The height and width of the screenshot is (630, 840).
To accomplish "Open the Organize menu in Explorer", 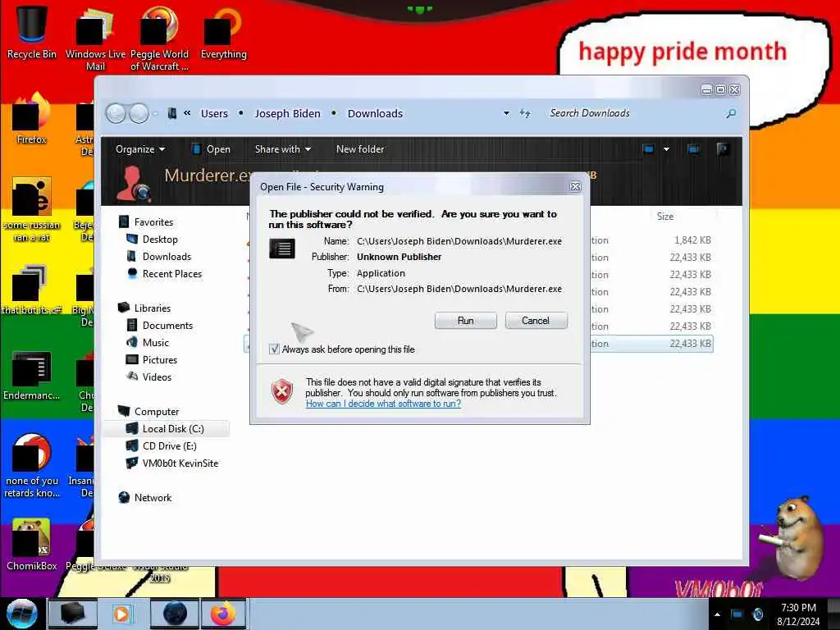I will click(x=139, y=149).
